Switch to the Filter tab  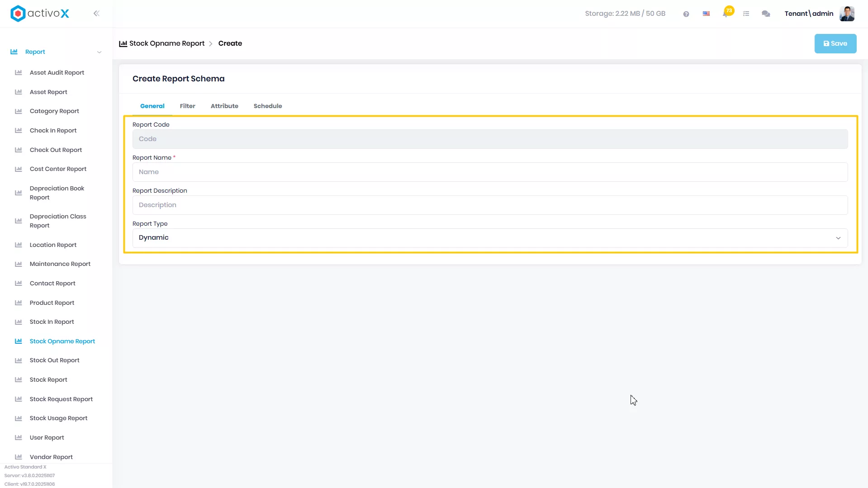(188, 106)
